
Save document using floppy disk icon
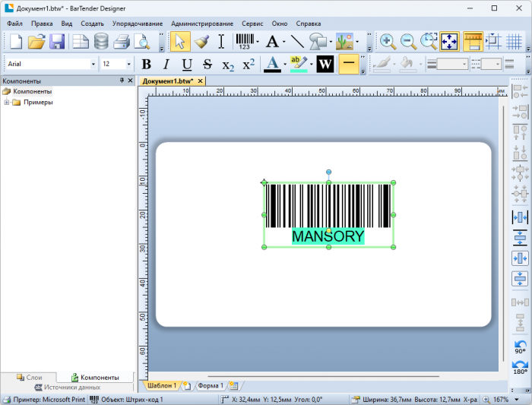coord(57,42)
